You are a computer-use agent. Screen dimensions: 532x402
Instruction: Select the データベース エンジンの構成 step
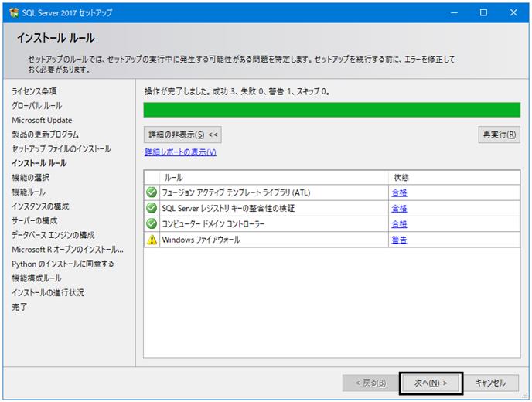click(53, 235)
